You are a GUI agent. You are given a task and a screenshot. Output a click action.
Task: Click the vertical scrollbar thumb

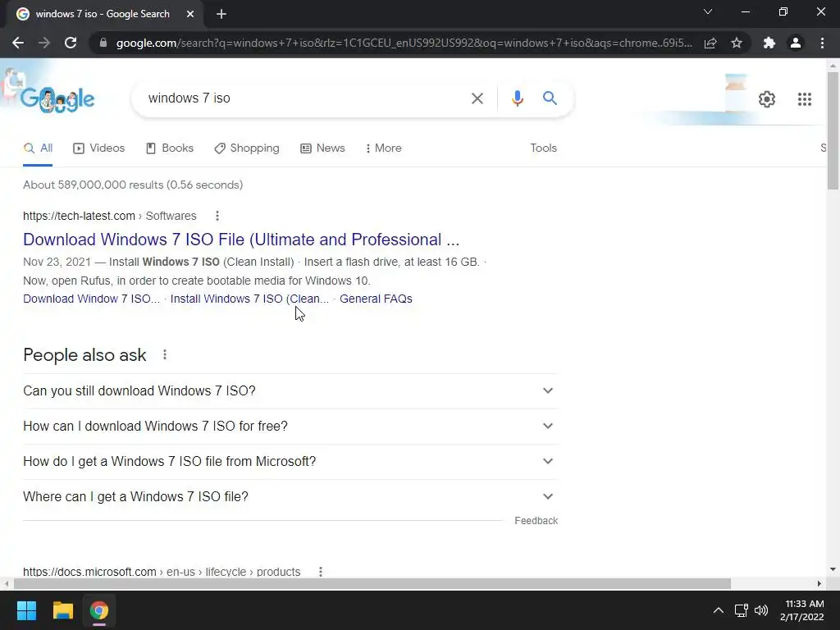click(833, 130)
